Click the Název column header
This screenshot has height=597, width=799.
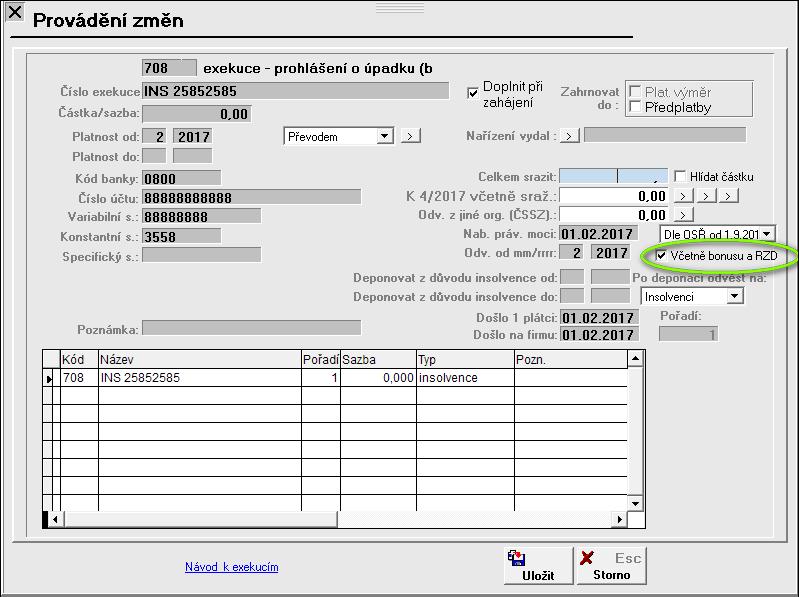pos(200,359)
